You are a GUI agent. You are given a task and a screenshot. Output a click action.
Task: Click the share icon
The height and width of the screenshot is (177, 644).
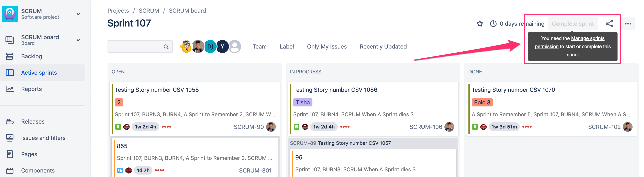tap(609, 24)
